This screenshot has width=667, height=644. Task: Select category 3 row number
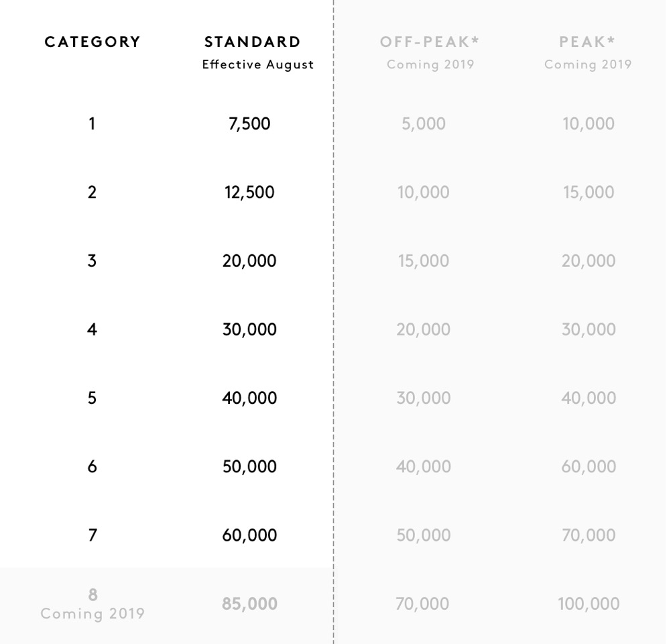point(92,261)
